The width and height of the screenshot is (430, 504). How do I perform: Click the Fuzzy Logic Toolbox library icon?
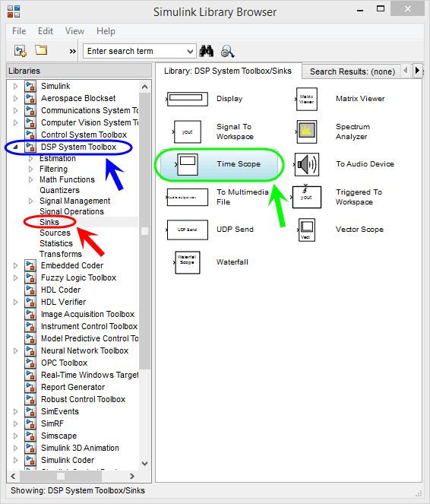tap(30, 277)
